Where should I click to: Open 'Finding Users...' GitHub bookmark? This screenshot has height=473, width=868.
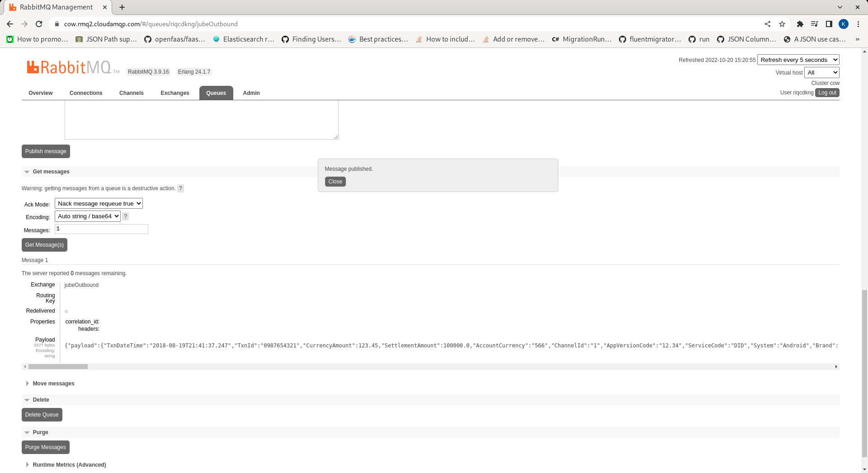pyautogui.click(x=311, y=39)
